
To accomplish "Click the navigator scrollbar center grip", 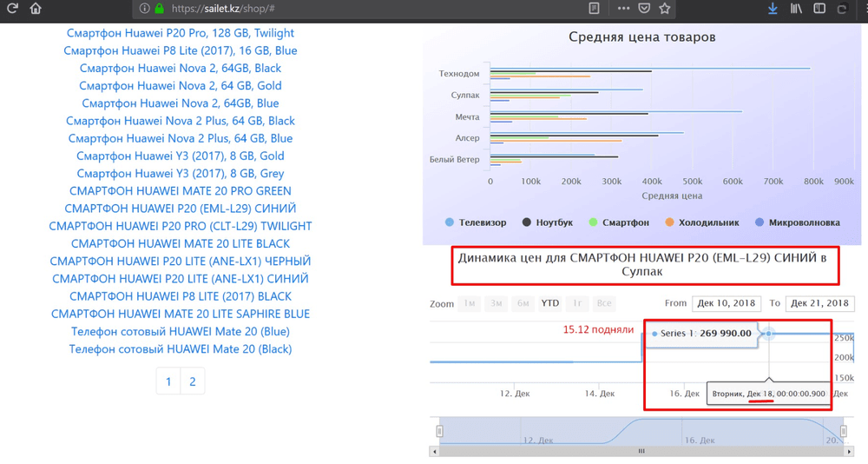I will tap(641, 451).
